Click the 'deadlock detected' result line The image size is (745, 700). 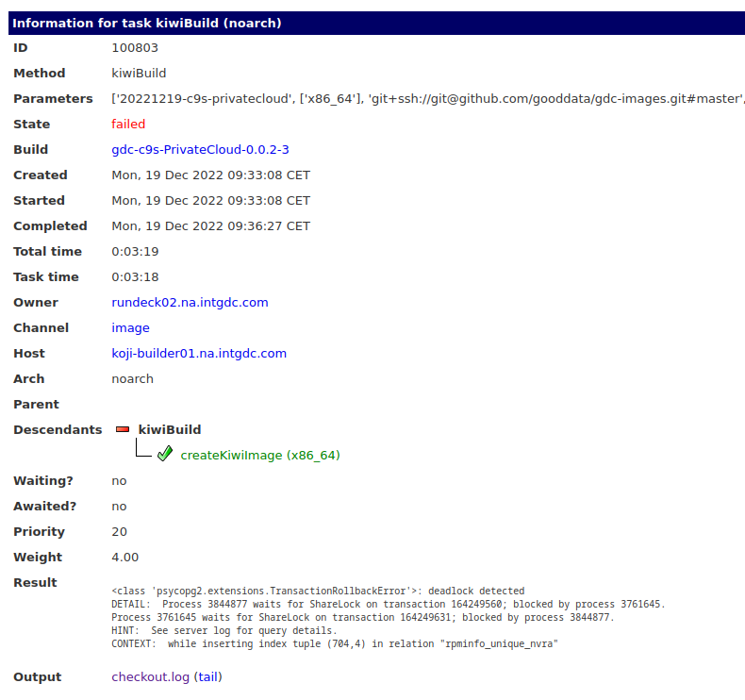pos(318,592)
